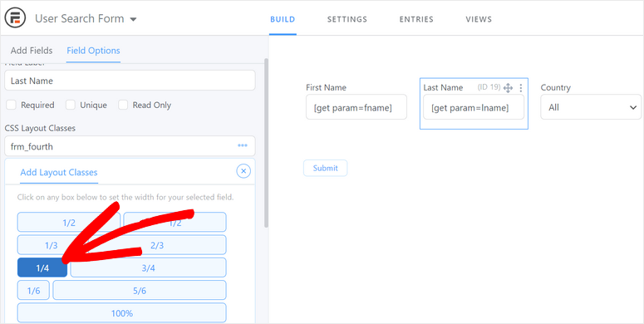This screenshot has height=324, width=644.
Task: Select the 2/3 width box
Action: pyautogui.click(x=157, y=246)
